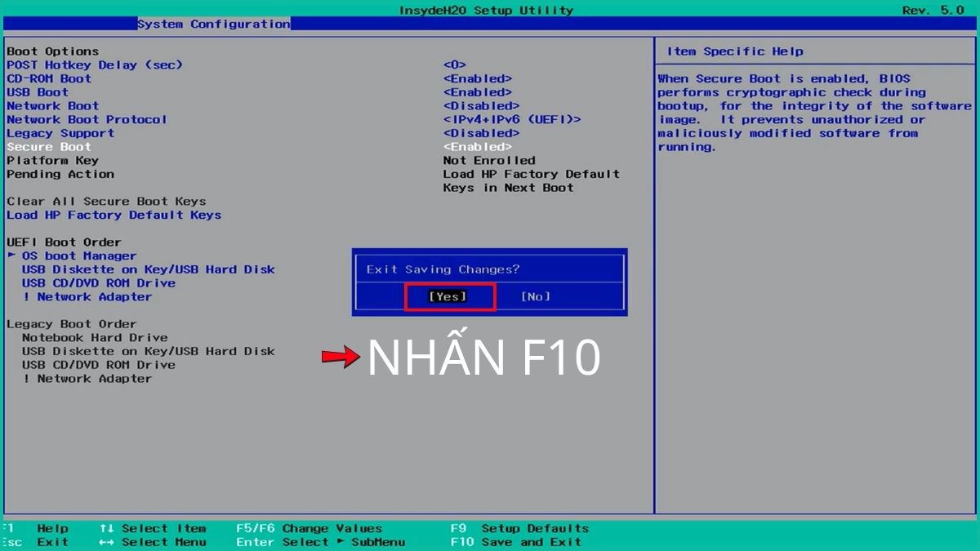Image resolution: width=980 pixels, height=551 pixels.
Task: Select the USB Boot setting label
Action: click(38, 92)
